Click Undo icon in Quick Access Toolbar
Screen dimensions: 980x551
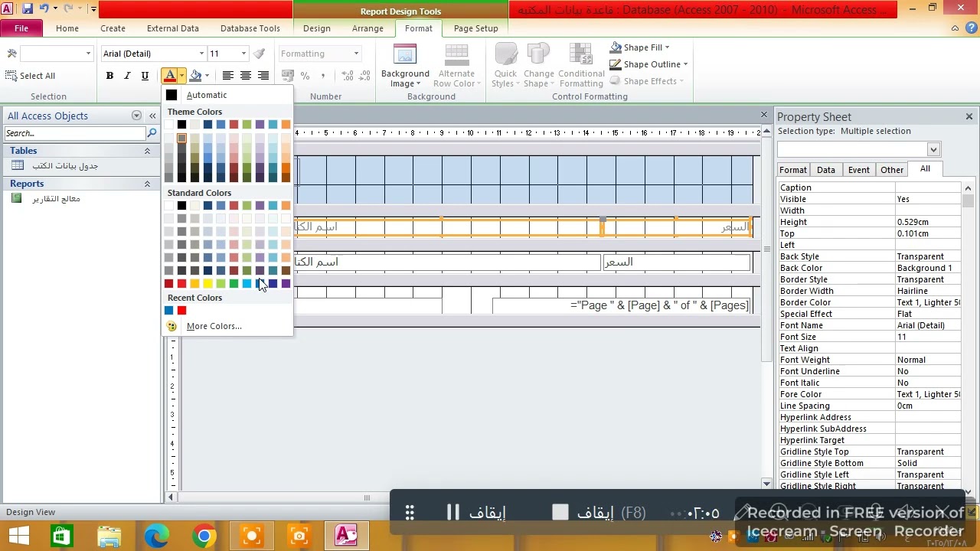pos(44,9)
